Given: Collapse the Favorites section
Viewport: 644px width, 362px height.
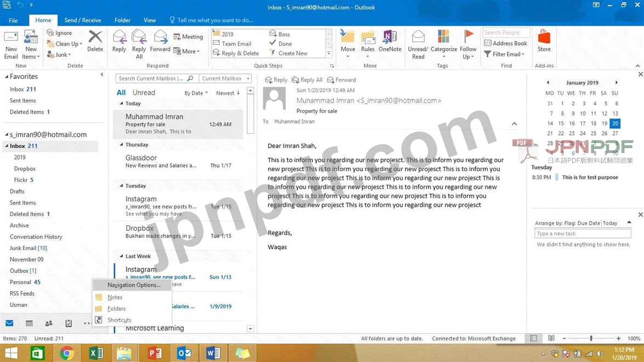Looking at the screenshot, I should (x=7, y=76).
